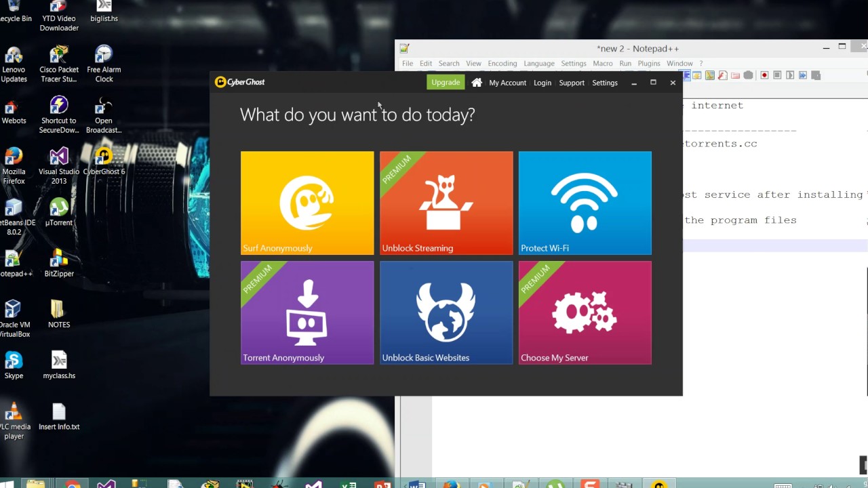868x488 pixels.
Task: Click Notepad++ Start Recording macro icon
Action: coord(764,75)
